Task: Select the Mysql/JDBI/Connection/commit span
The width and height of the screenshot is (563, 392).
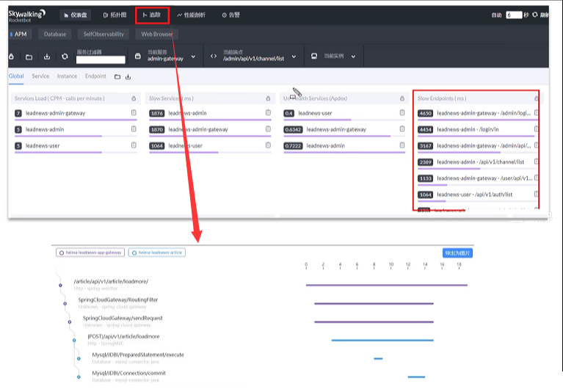Action: pyautogui.click(x=129, y=373)
